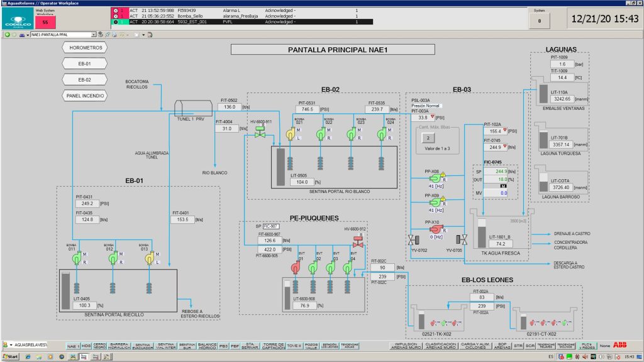Select red valve HV-6600-912
The image size is (644, 362).
(358, 241)
